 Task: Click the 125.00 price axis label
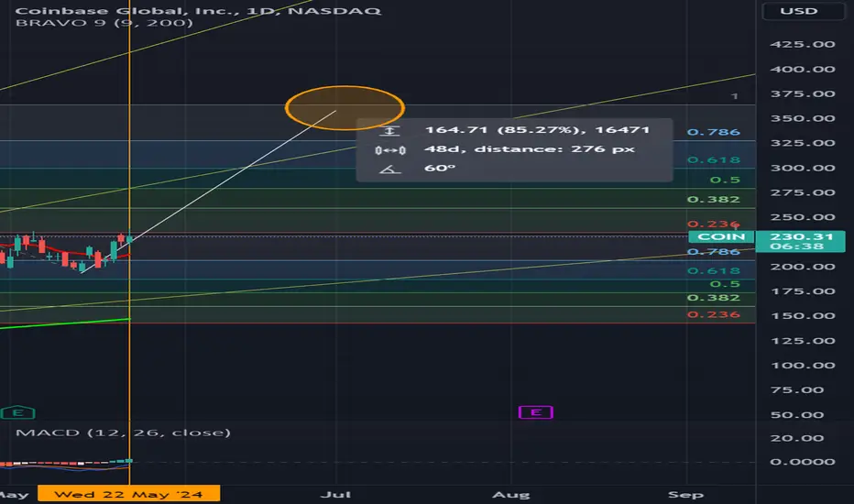tap(803, 341)
